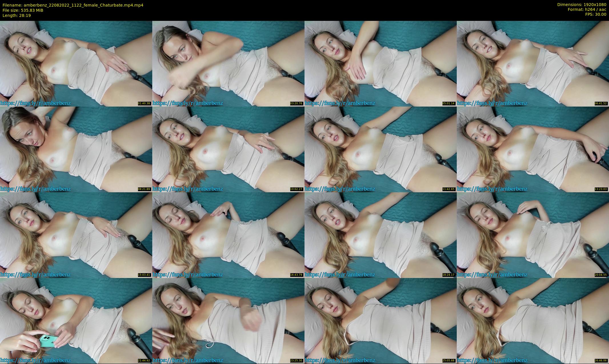This screenshot has width=609, height=364.
Task: Click the Filename text in the header
Action: [x=73, y=5]
